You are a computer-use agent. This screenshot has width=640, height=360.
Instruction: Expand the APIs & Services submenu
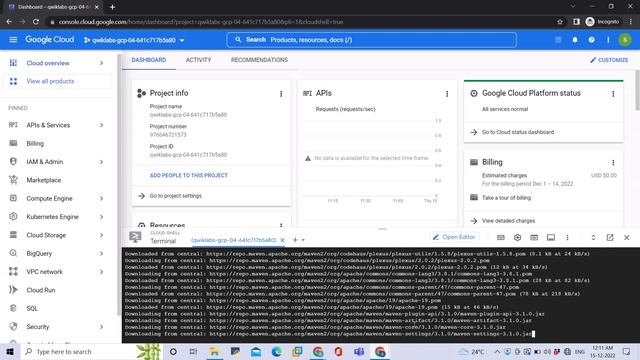pyautogui.click(x=102, y=125)
